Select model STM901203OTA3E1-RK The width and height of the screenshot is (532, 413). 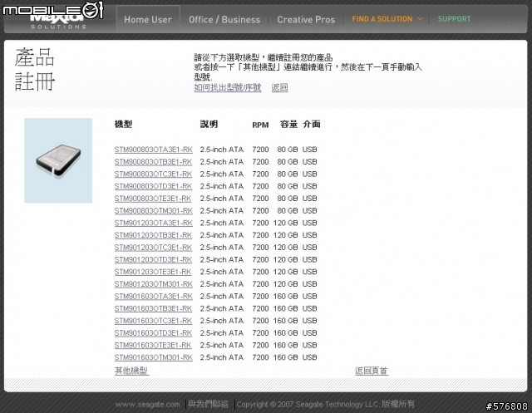pos(153,223)
